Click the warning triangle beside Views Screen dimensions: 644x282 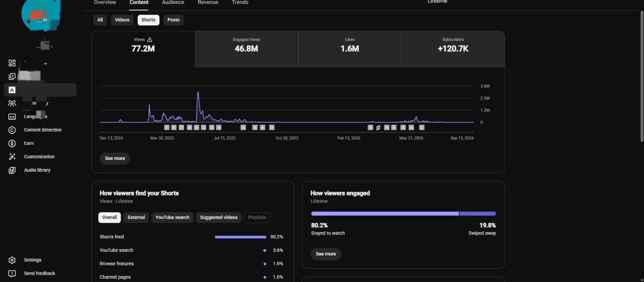pos(150,39)
